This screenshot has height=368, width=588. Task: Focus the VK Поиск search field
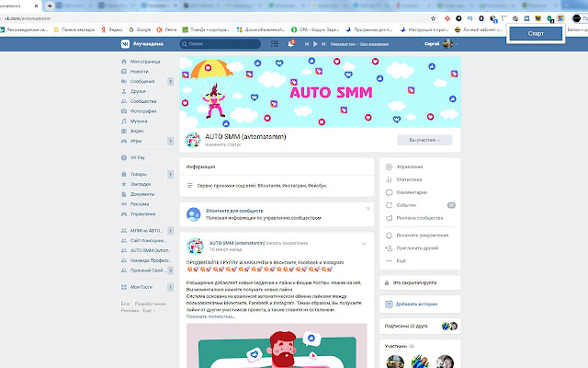(x=220, y=44)
